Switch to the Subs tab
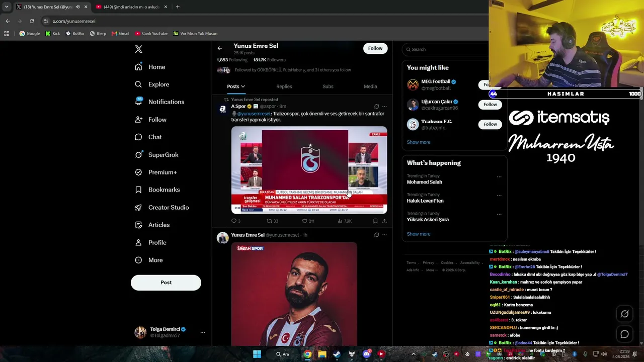644x362 pixels. coord(328,86)
